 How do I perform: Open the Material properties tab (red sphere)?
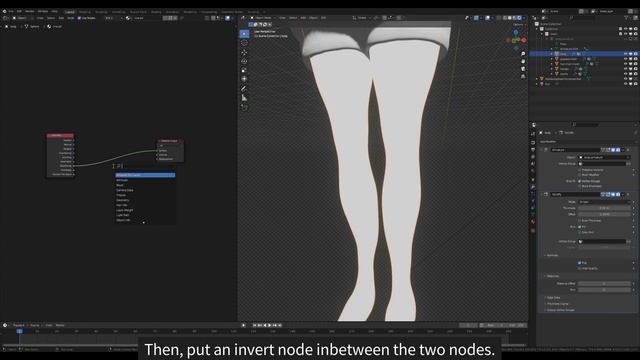point(533,222)
